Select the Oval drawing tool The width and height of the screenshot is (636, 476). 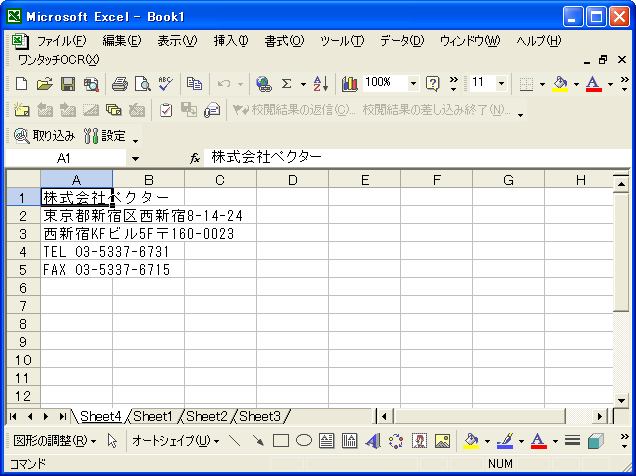pyautogui.click(x=304, y=440)
